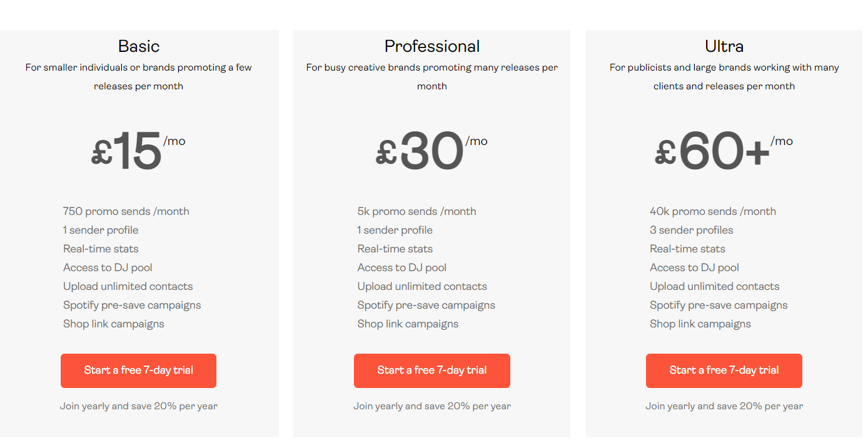Click the Ultra plan title
Image resolution: width=868 pixels, height=448 pixels.
[724, 46]
